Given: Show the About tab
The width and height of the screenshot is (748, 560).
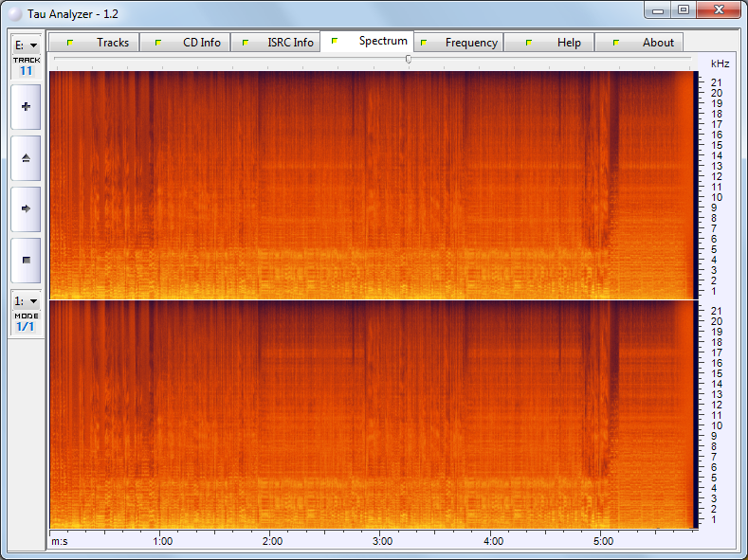Looking at the screenshot, I should (640, 43).
